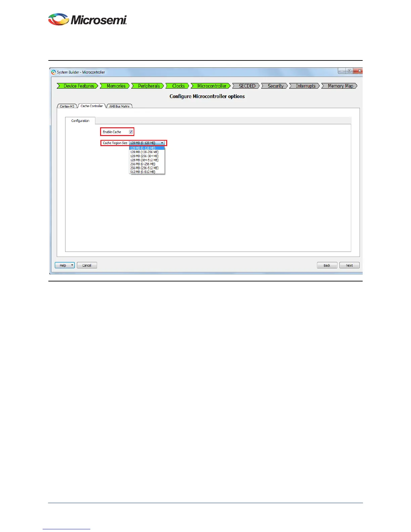This screenshot has height=532, width=411.
Task: Open the Cache Region Size dropdown
Action: tap(147, 143)
